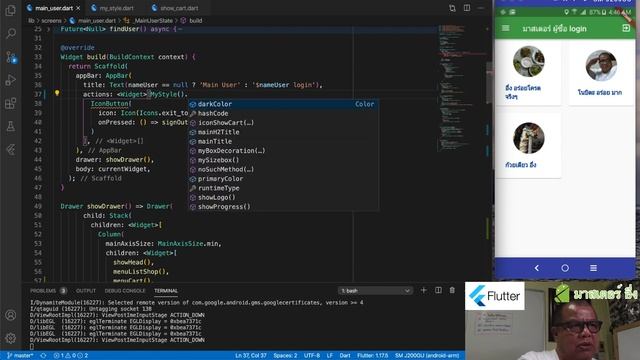Image resolution: width=640 pixels, height=360 pixels.
Task: Select hashCode autocomplete suggestion
Action: click(x=283, y=113)
